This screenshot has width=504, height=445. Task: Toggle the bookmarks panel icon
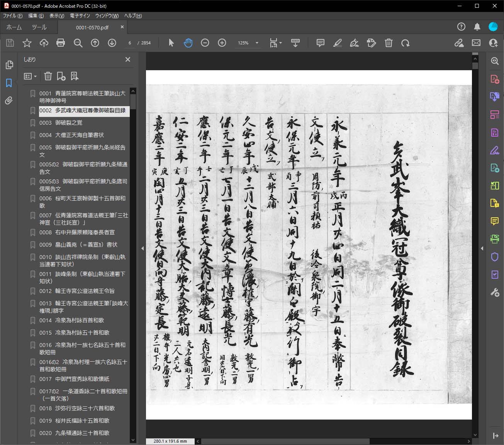pyautogui.click(x=9, y=83)
